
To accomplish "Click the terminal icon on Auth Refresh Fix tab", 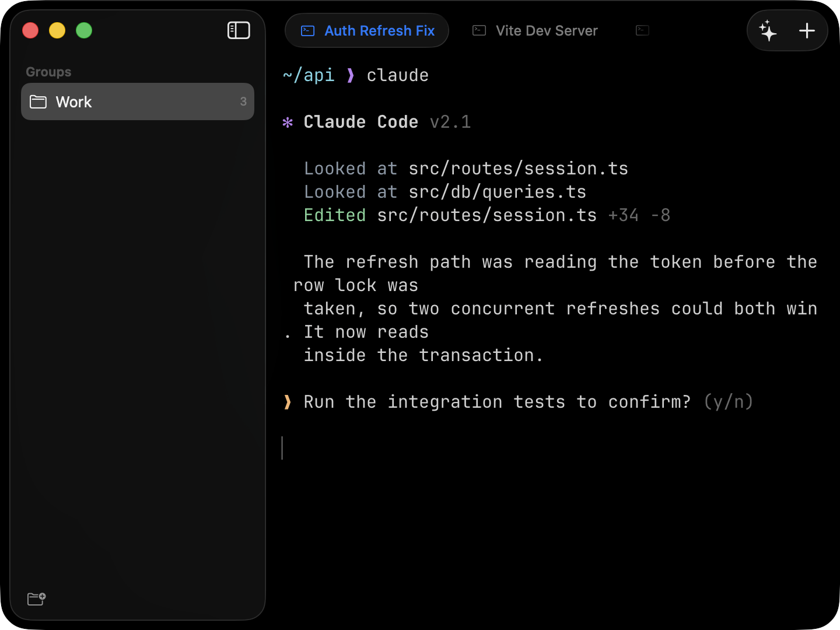I will point(307,31).
